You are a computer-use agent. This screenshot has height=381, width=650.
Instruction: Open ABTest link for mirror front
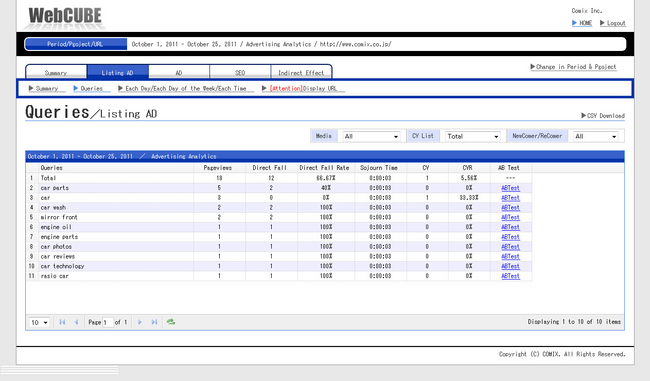point(510,217)
